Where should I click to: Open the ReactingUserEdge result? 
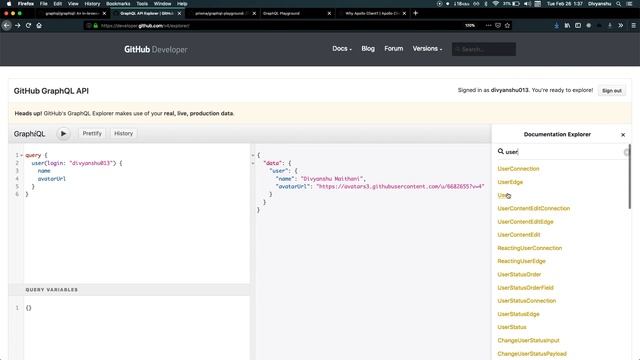pos(521,261)
